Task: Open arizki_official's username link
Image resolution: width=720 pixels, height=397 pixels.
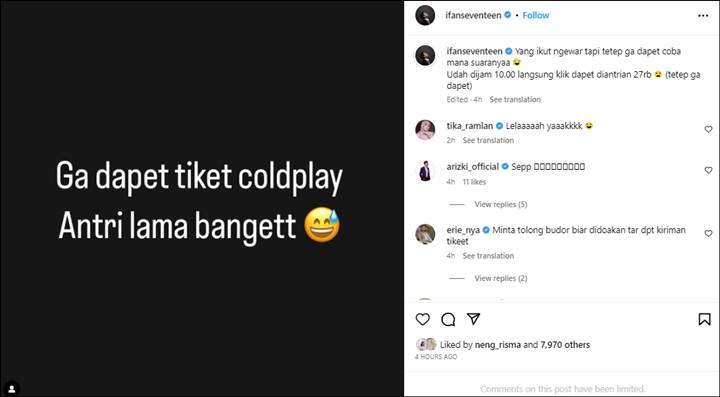Action: click(472, 167)
